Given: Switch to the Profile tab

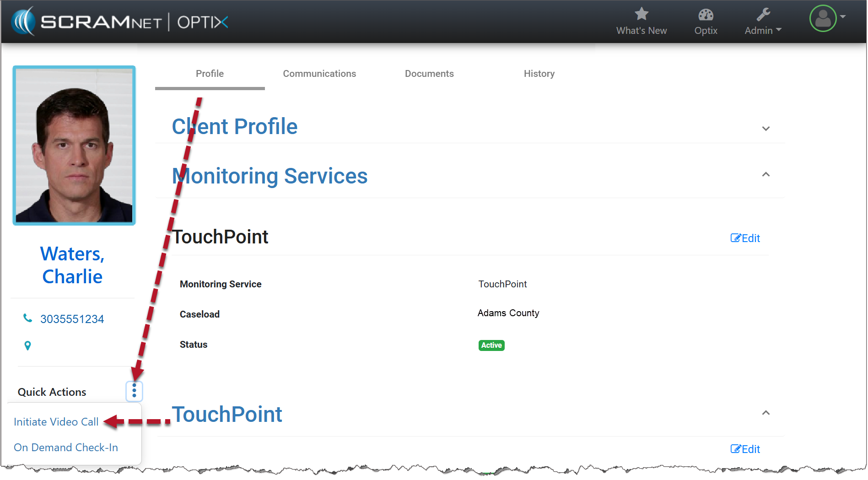Looking at the screenshot, I should click(x=210, y=74).
